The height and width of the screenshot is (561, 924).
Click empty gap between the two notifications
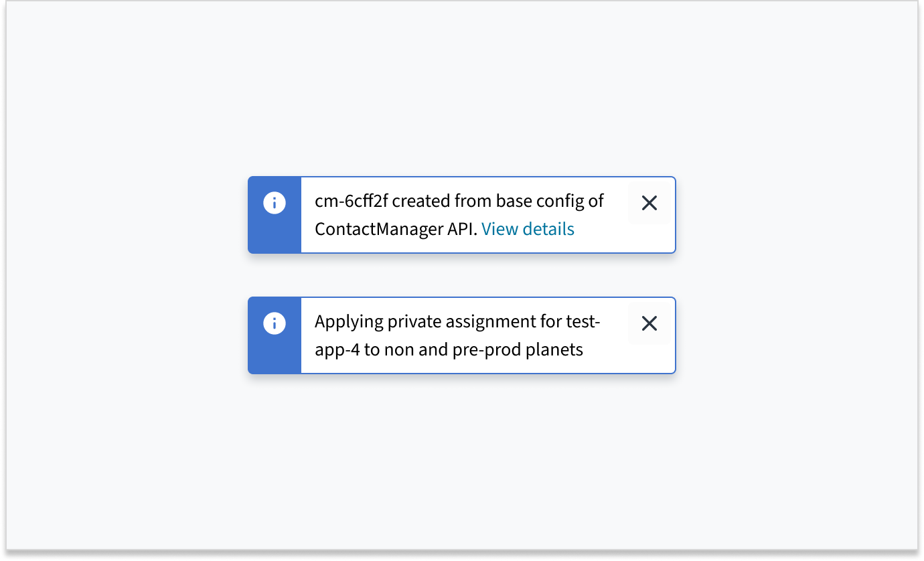[461, 275]
